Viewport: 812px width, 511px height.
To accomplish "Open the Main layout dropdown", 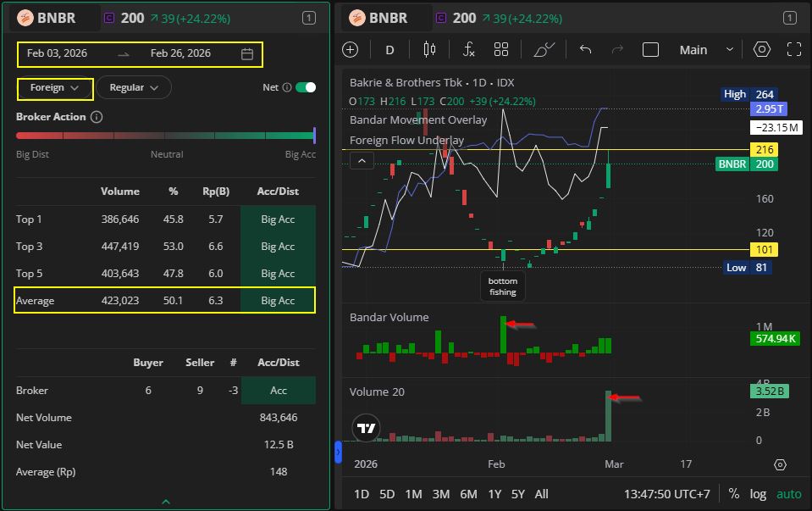I will 705,50.
